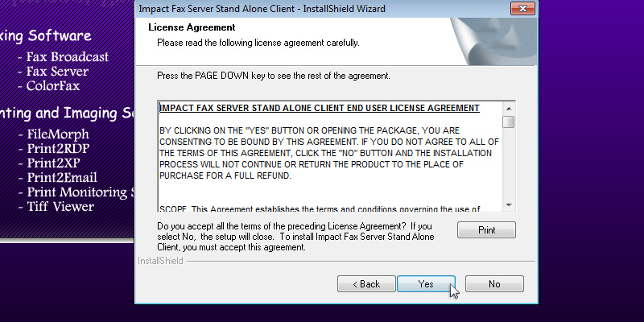Click the page-curl graphic in dialog header

click(x=491, y=36)
